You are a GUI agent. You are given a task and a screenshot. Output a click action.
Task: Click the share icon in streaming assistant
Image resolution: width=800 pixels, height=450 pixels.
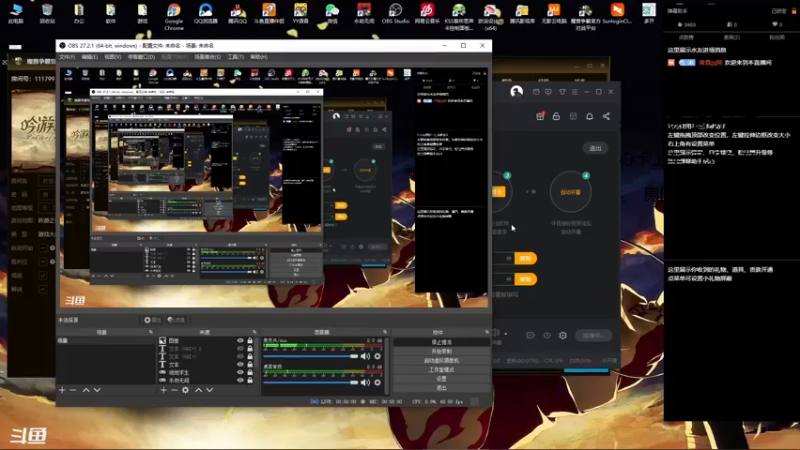[606, 116]
